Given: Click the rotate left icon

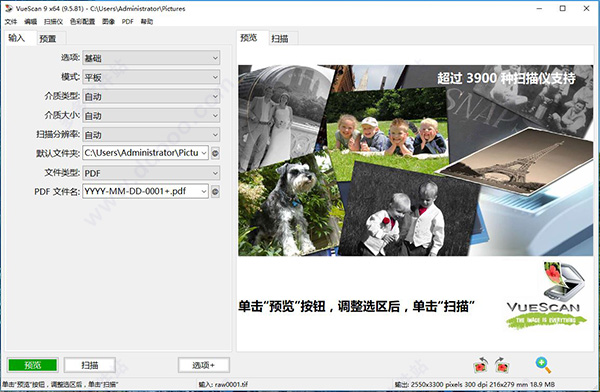Looking at the screenshot, I should [x=481, y=365].
